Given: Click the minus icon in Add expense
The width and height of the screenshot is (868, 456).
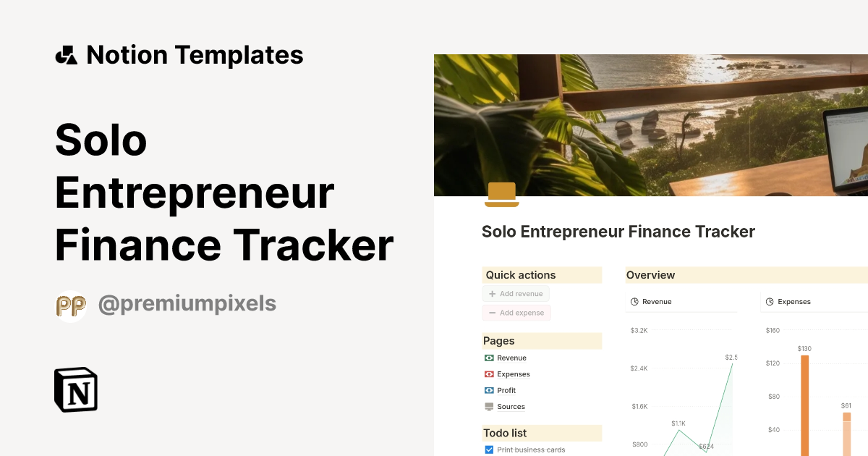Looking at the screenshot, I should (x=492, y=312).
